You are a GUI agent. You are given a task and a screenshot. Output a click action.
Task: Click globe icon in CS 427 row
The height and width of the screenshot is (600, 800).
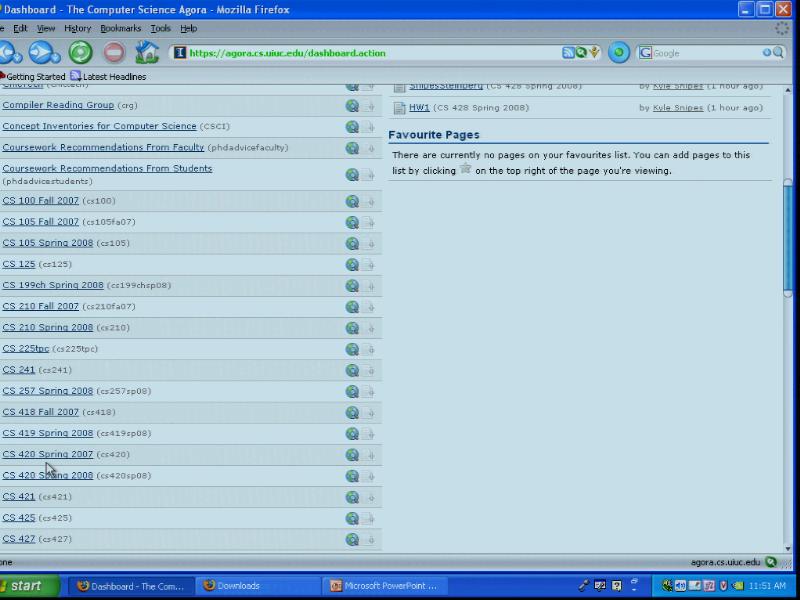(x=352, y=540)
